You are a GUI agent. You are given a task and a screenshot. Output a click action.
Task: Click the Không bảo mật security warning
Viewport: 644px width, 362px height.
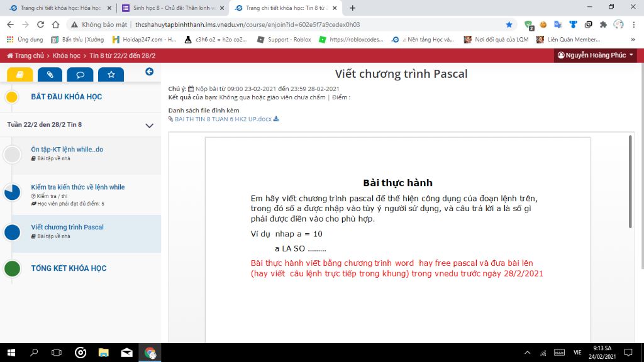pos(99,25)
